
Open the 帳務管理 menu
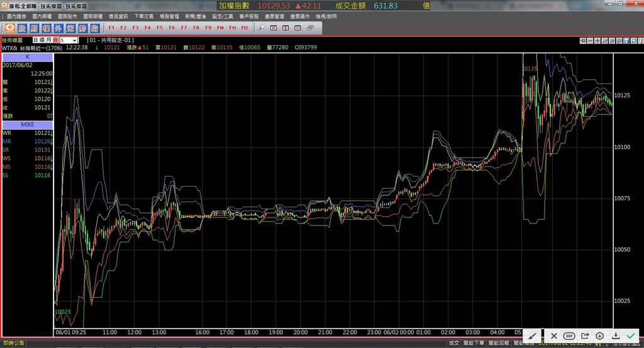tap(169, 16)
